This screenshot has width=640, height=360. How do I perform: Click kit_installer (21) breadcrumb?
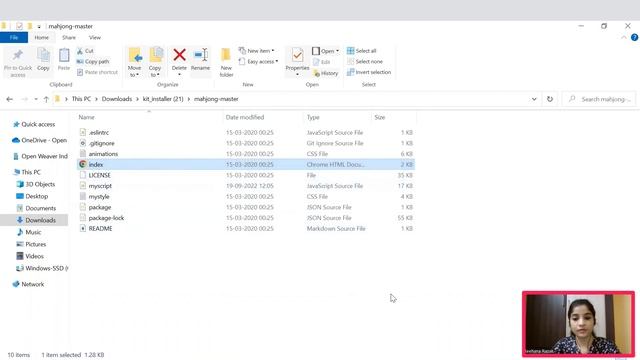point(163,99)
